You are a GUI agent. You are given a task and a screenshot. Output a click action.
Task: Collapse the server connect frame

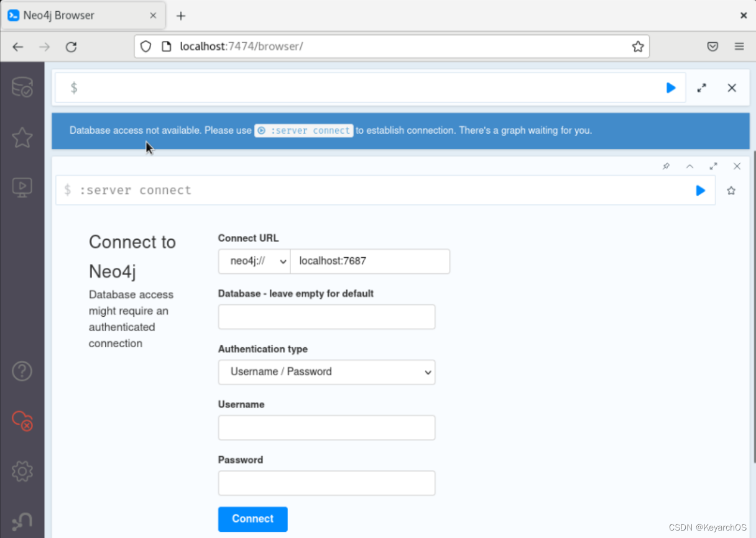point(689,166)
